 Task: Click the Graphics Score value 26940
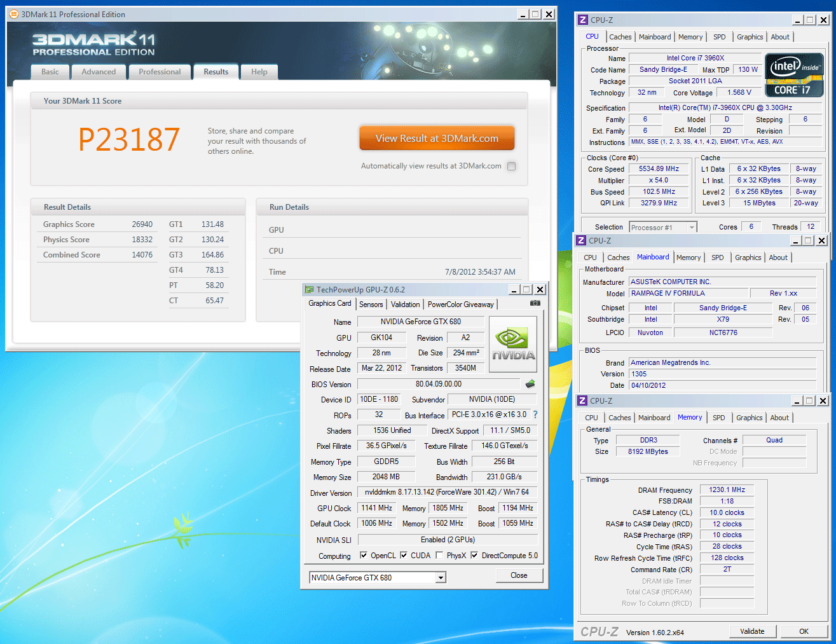[142, 224]
